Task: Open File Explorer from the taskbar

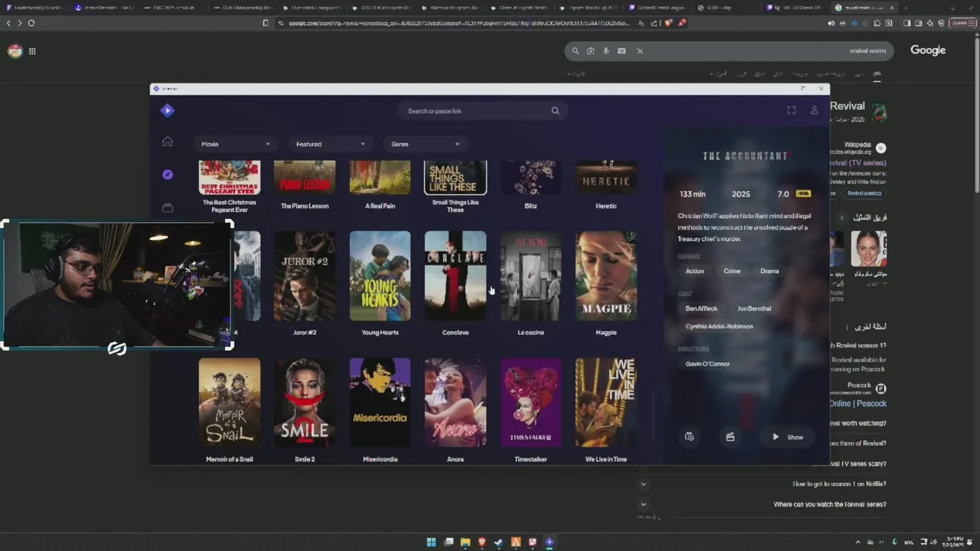Action: [x=465, y=543]
